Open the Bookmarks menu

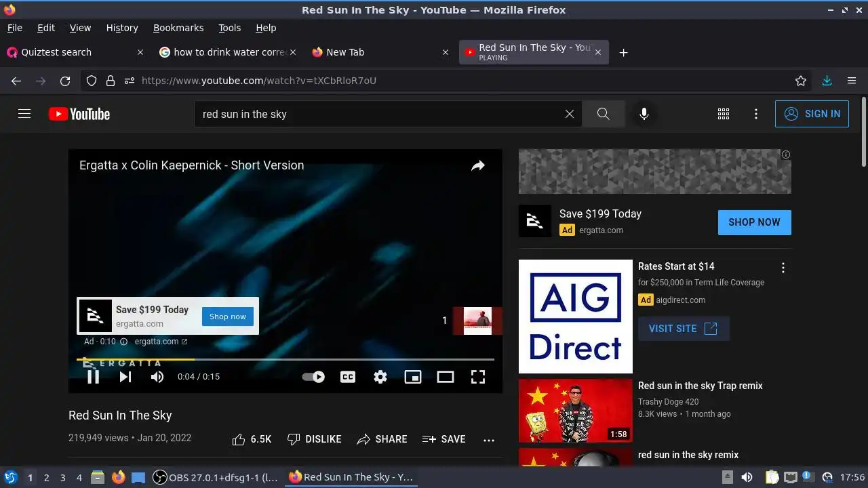178,28
